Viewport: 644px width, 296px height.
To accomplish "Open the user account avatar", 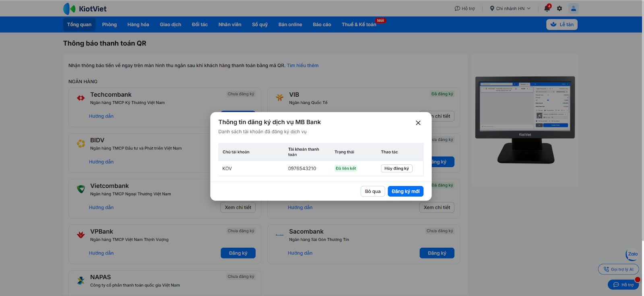I will click(574, 8).
